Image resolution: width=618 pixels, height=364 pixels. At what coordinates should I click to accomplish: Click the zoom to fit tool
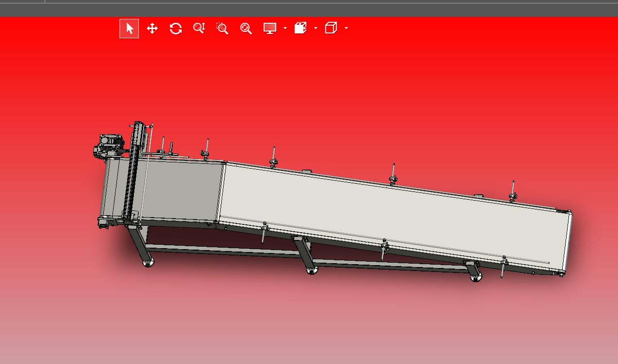[x=246, y=29]
